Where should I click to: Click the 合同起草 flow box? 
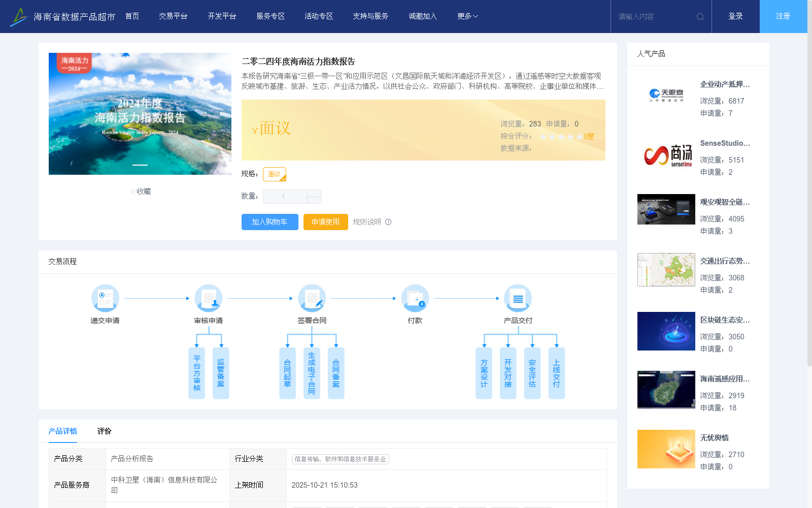pyautogui.click(x=288, y=373)
